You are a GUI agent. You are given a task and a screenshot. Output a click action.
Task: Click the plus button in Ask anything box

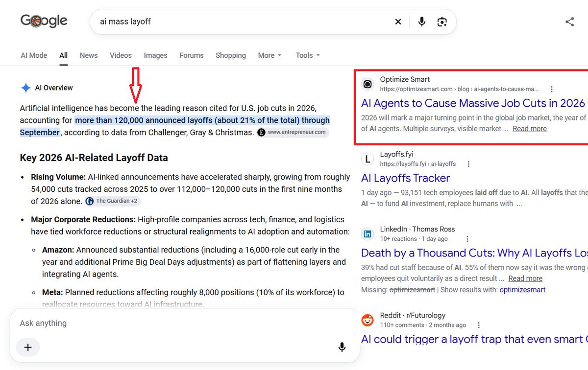tap(28, 347)
